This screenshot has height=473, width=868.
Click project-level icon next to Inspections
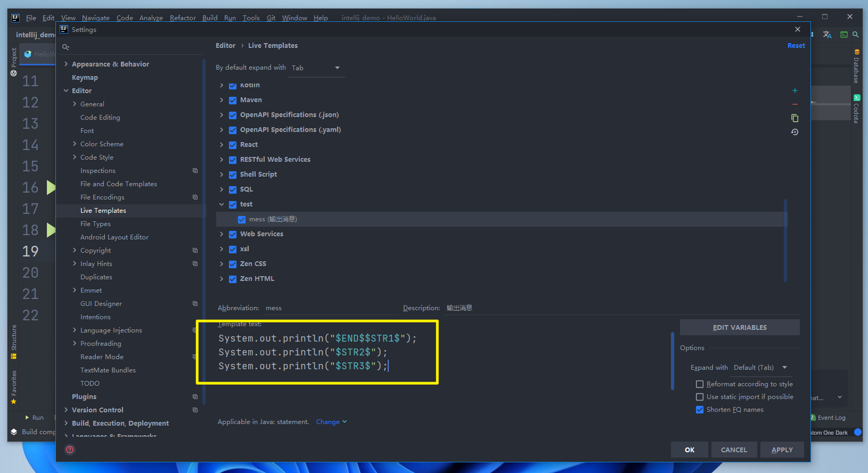coord(195,171)
